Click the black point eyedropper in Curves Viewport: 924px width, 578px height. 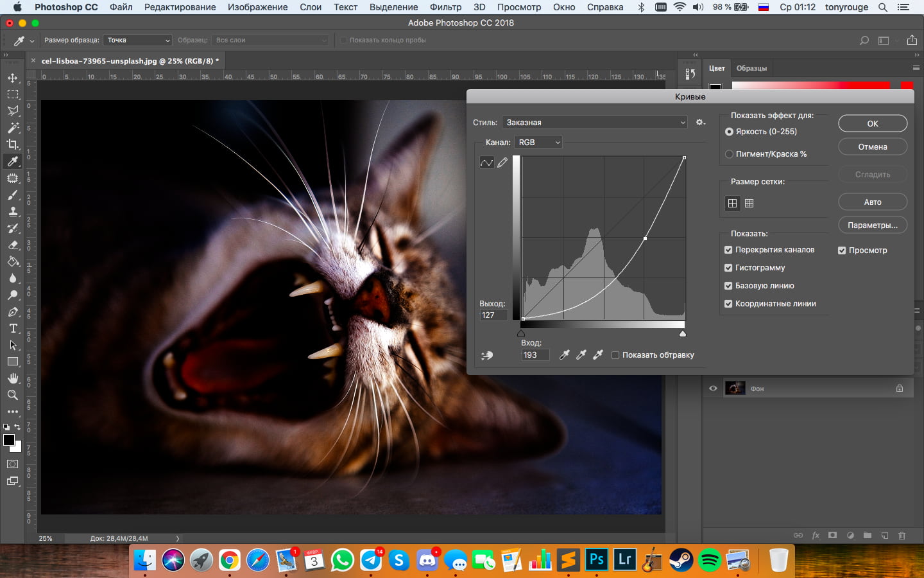(565, 355)
